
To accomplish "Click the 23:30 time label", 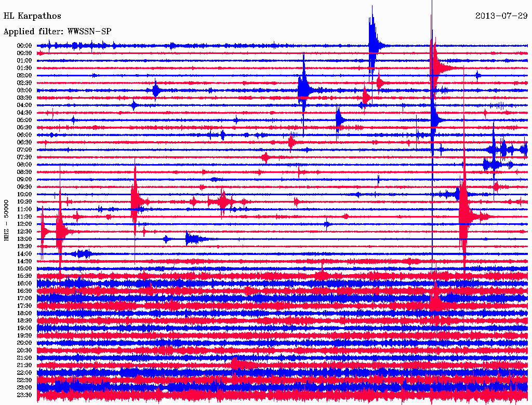I will (24, 395).
